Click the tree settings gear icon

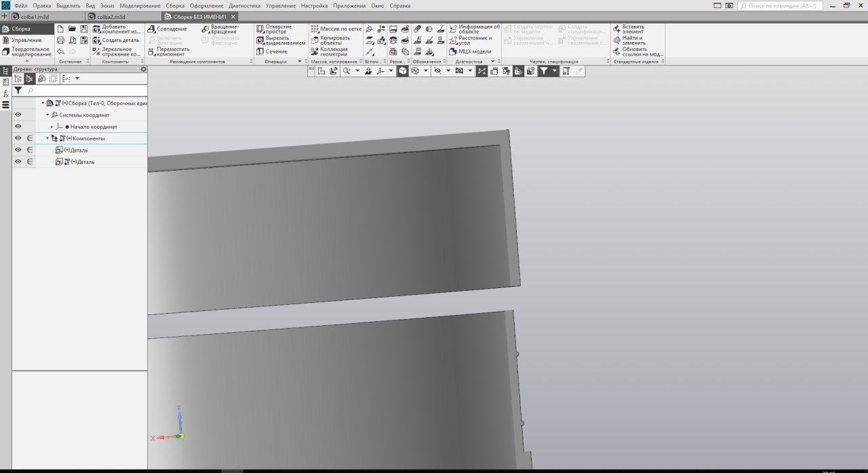[x=143, y=69]
